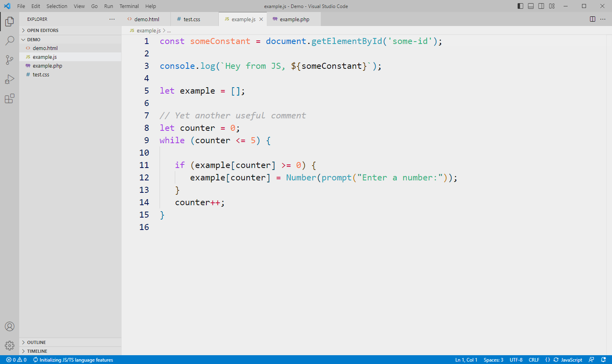Open Explorer Views and More Actions ellipsis
This screenshot has width=612, height=364.
[x=112, y=19]
